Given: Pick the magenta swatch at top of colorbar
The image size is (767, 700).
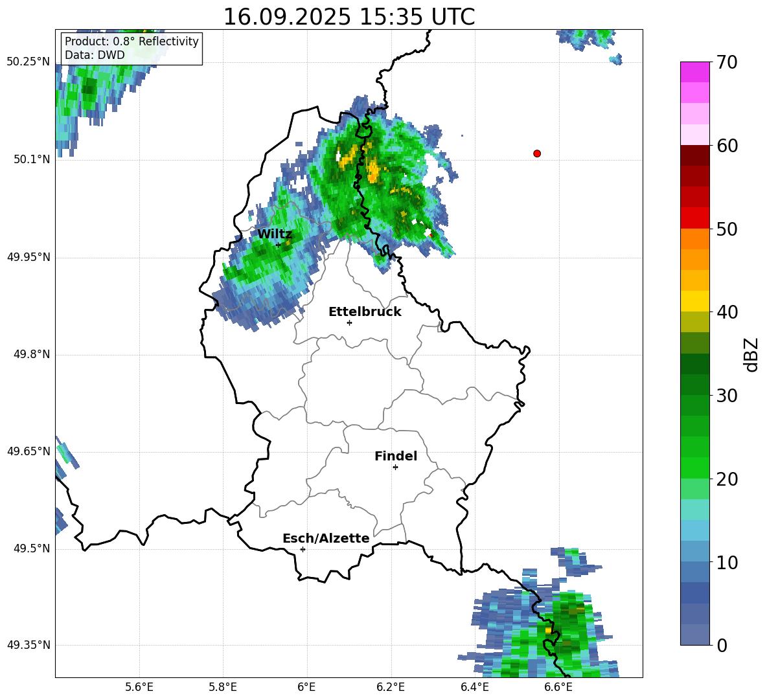Looking at the screenshot, I should coord(694,72).
